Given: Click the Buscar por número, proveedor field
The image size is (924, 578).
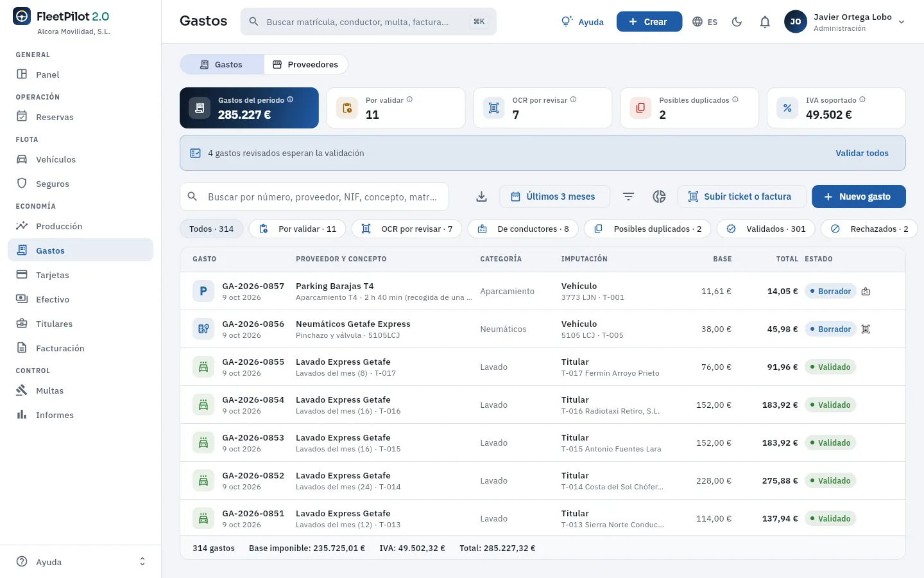Looking at the screenshot, I should (314, 197).
